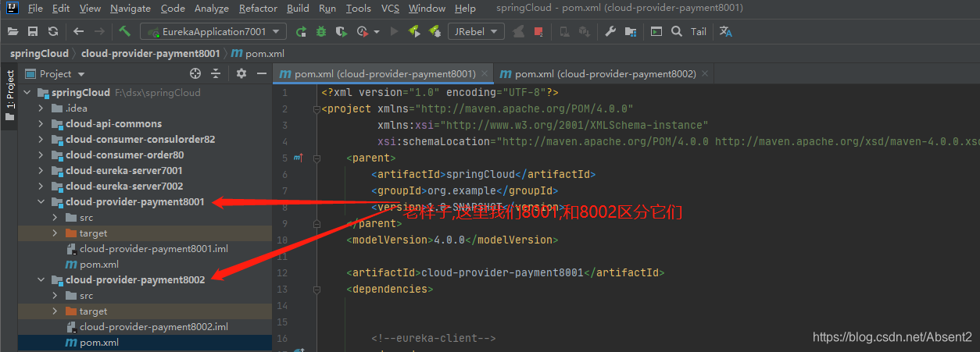Open the File menu
The image size is (980, 352).
point(35,9)
